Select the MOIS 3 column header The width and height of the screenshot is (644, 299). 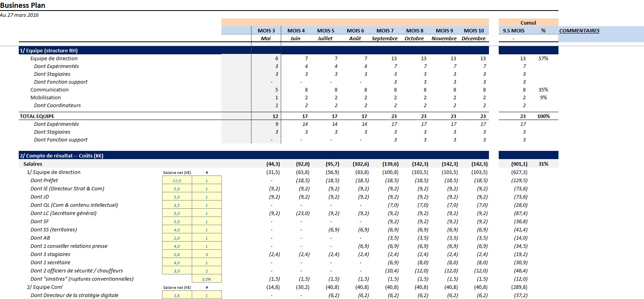point(266,30)
